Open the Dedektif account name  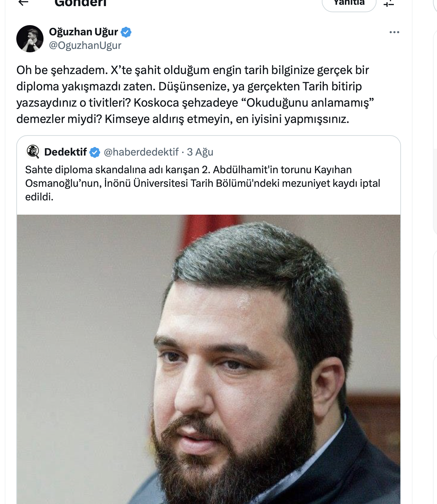click(66, 152)
